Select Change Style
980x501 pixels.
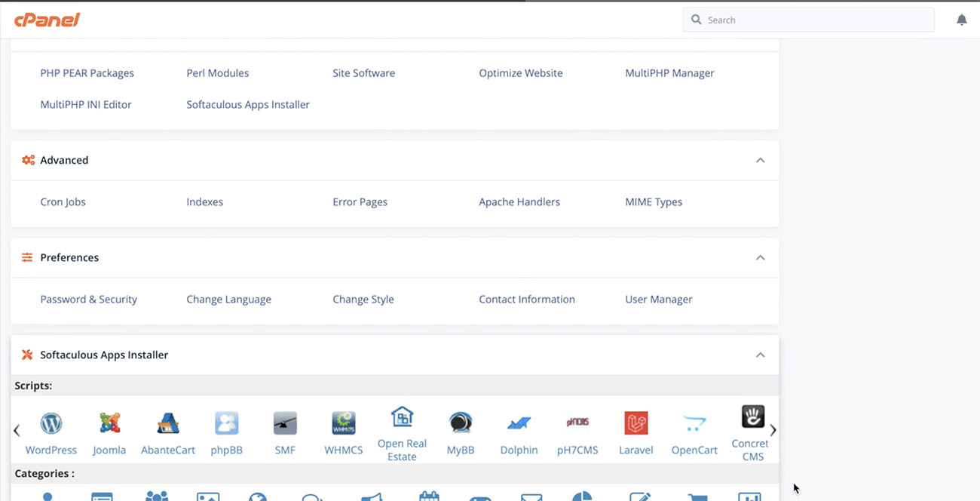[x=363, y=300]
